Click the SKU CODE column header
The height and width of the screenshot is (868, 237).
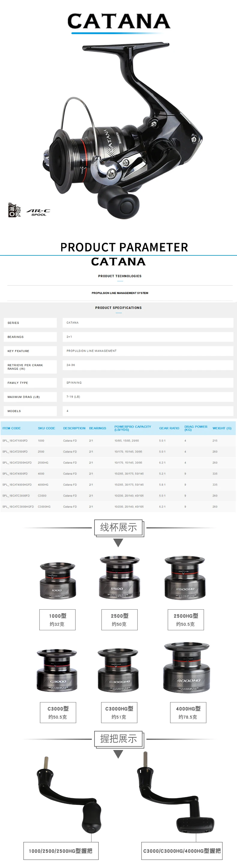click(46, 428)
